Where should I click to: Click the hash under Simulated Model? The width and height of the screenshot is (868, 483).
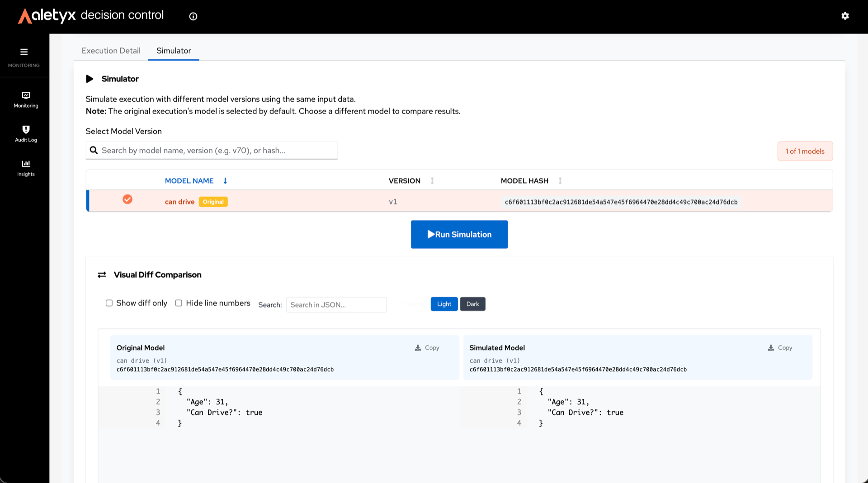(578, 369)
